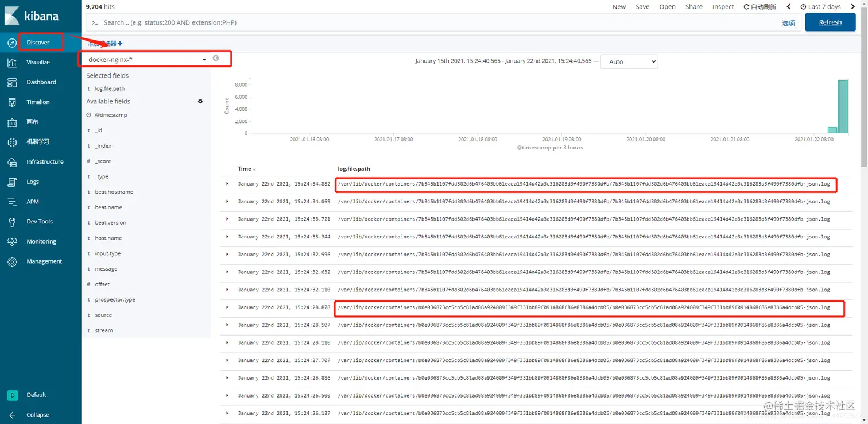
Task: Click New in the top menu
Action: 619,7
